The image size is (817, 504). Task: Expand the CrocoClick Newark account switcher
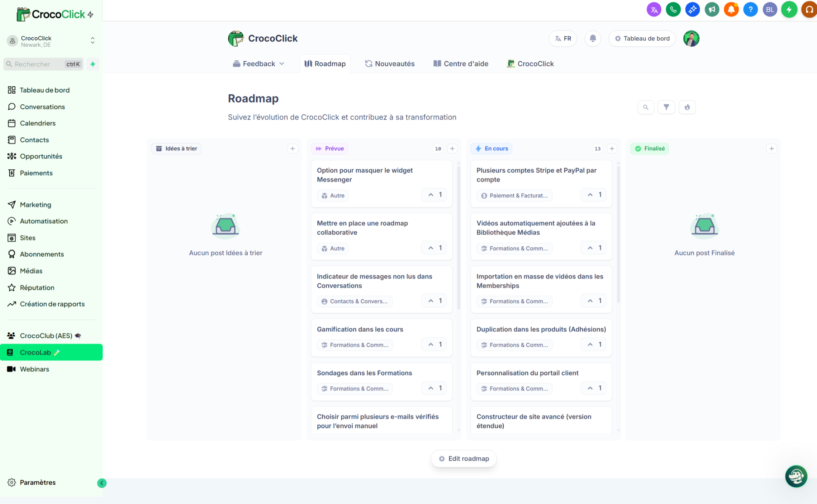coord(51,41)
